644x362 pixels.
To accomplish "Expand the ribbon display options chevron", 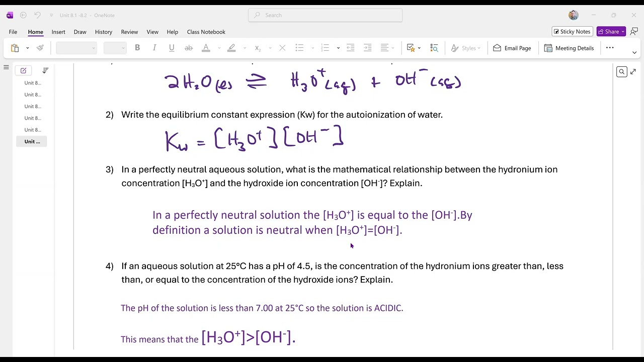I will point(634,52).
